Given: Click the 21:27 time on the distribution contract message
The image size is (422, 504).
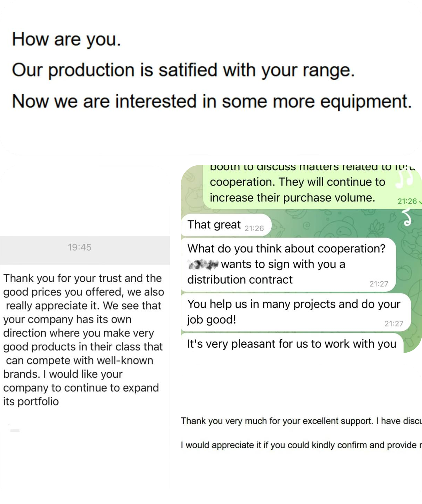Looking at the screenshot, I should (x=379, y=284).
